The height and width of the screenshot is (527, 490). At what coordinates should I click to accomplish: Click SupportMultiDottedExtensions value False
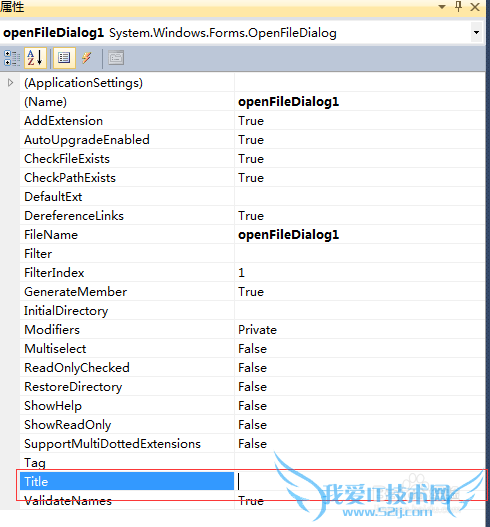[x=360, y=444]
